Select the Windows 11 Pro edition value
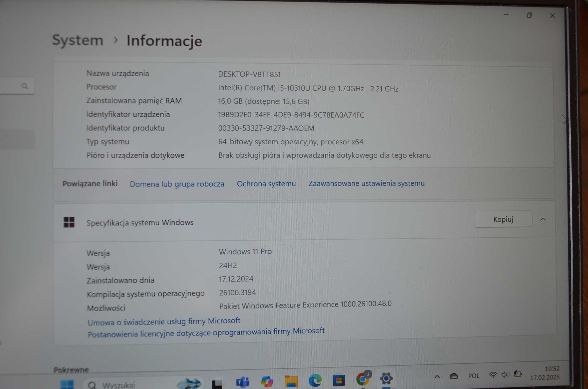Screen dimensions: 588x389 tap(245, 252)
